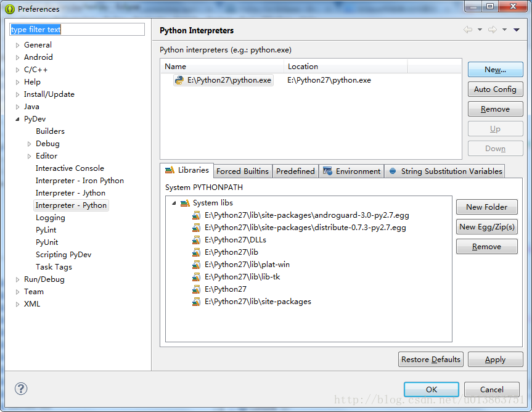This screenshot has height=412, width=532.
Task: Open the String Substitution Variables tab
Action: pyautogui.click(x=445, y=171)
